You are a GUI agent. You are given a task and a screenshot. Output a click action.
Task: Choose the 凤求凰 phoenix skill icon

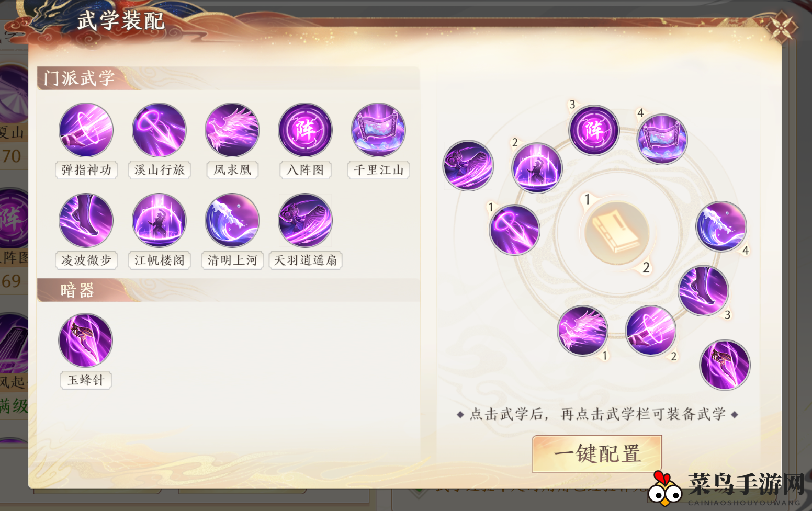(x=232, y=130)
